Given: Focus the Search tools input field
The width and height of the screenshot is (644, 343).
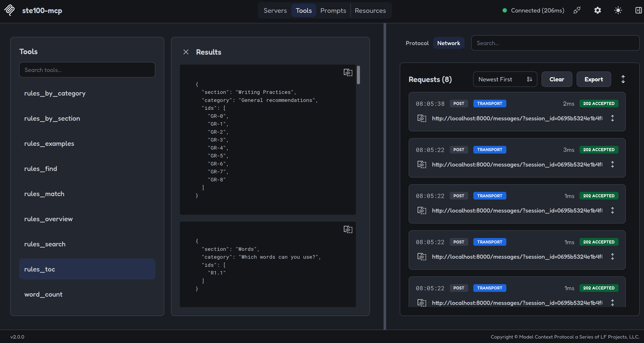Looking at the screenshot, I should (x=87, y=70).
